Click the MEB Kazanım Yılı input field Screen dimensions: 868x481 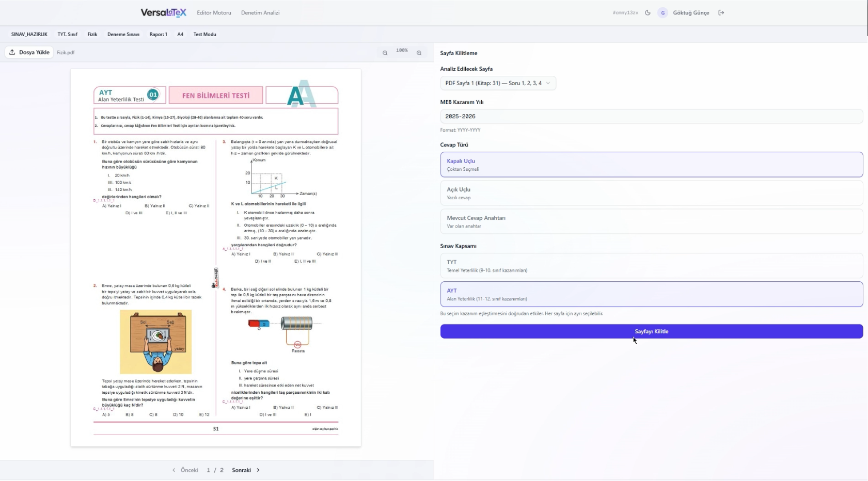(x=651, y=117)
